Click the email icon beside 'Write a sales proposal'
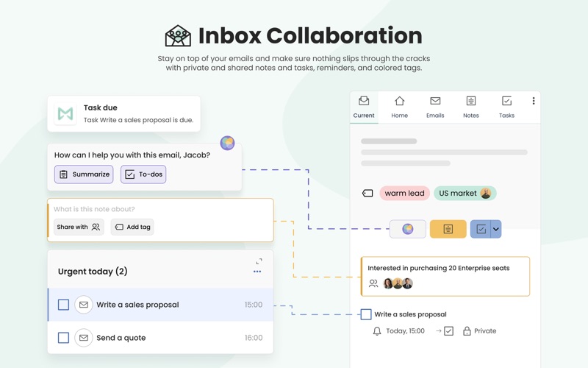The image size is (588, 368). pos(84,305)
